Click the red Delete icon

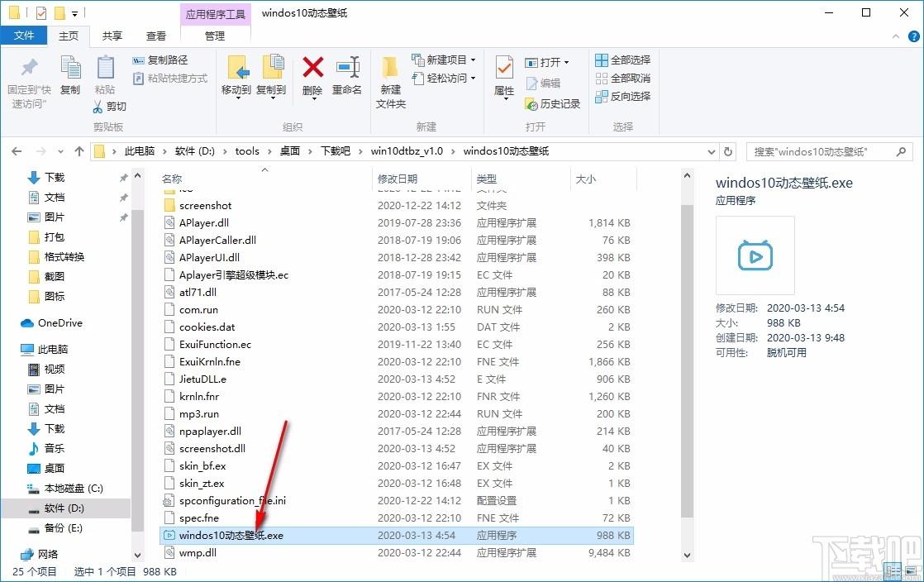pyautogui.click(x=313, y=67)
